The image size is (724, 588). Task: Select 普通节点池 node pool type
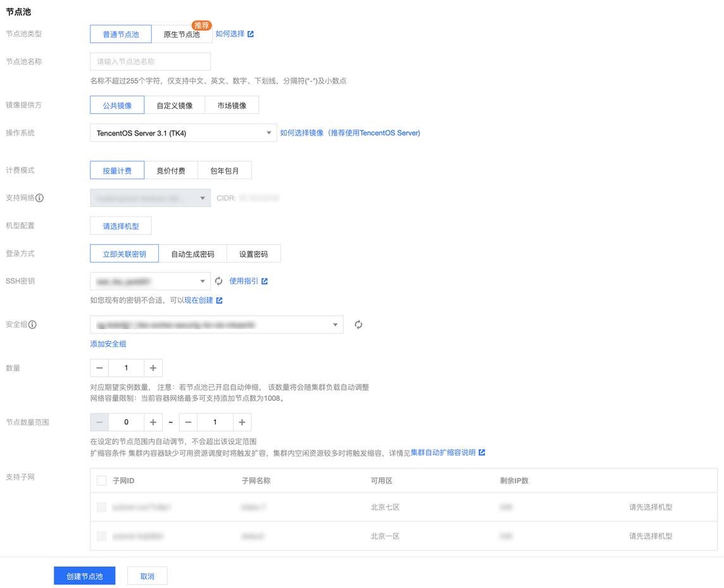pos(120,34)
